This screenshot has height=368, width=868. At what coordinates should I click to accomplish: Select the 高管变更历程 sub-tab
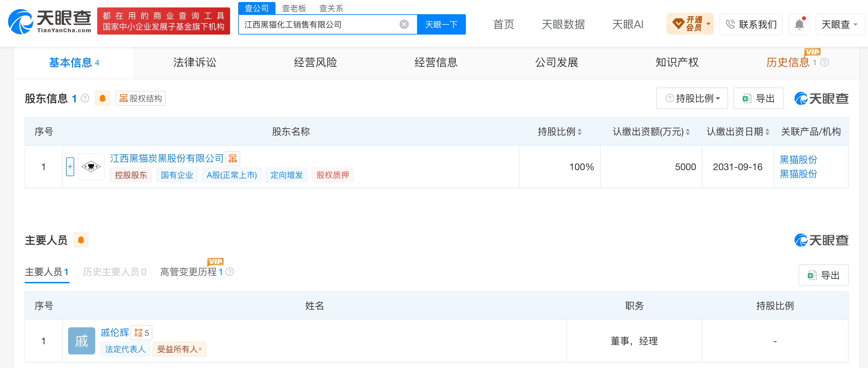point(191,272)
